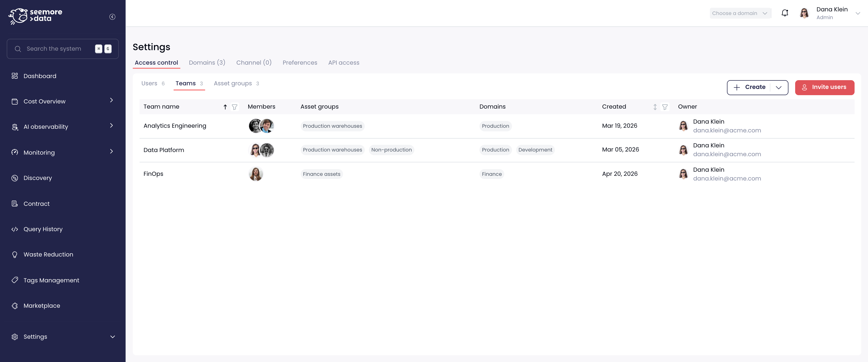Click the Non-production asset group tag
868x362 pixels.
(x=391, y=150)
